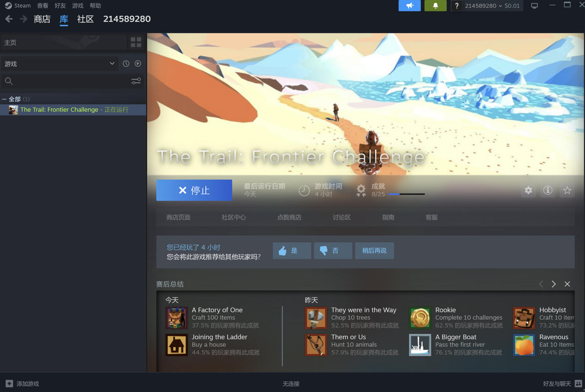Open Them or Us achievement icon
This screenshot has height=392, width=585.
click(x=316, y=344)
